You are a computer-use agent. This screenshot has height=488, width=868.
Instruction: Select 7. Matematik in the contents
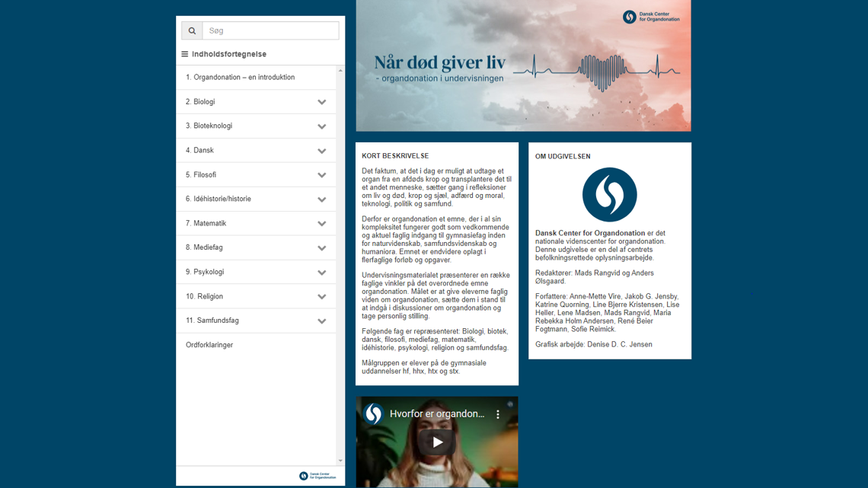206,223
